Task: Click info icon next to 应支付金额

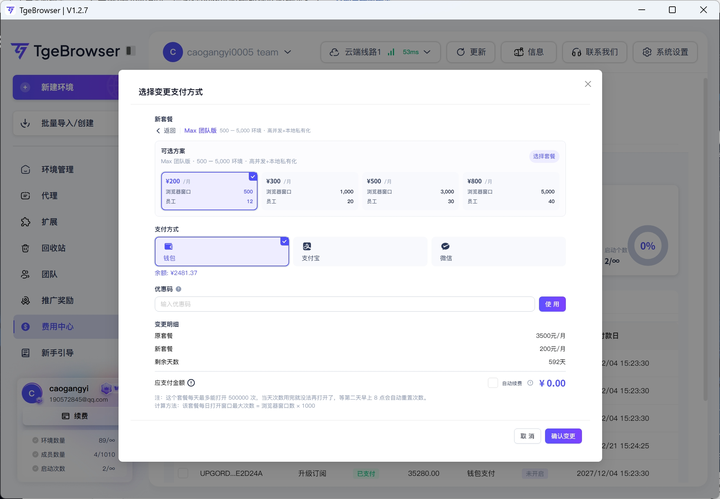Action: (191, 383)
